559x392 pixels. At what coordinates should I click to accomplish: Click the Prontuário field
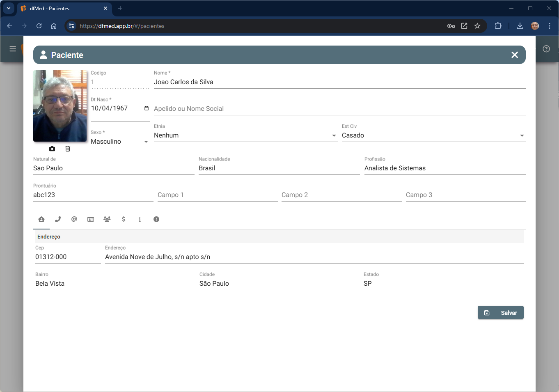(x=93, y=195)
